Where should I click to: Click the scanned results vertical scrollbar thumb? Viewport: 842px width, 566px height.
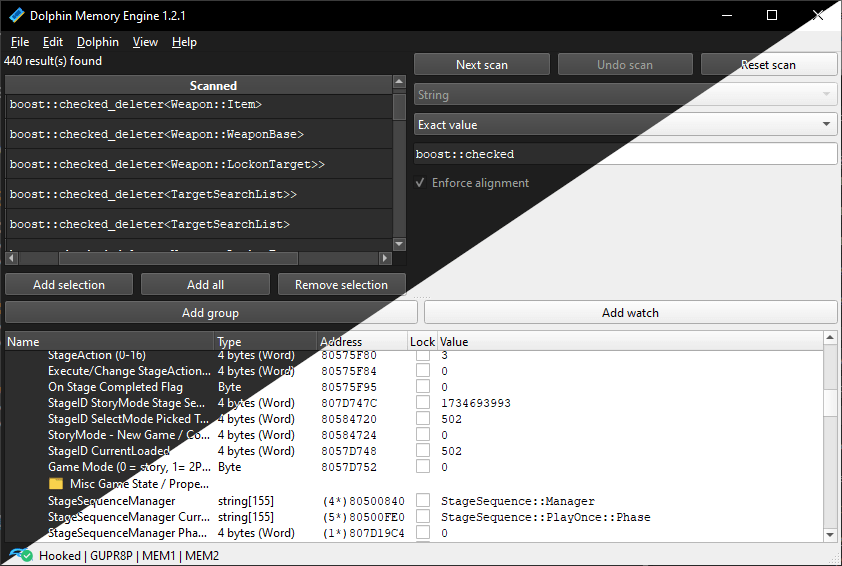point(399,107)
